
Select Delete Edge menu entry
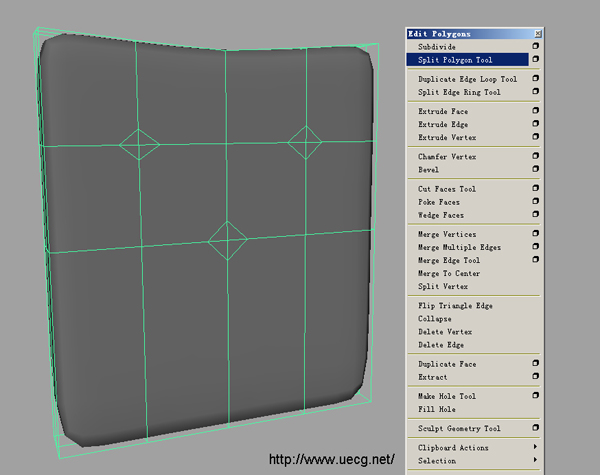point(441,345)
